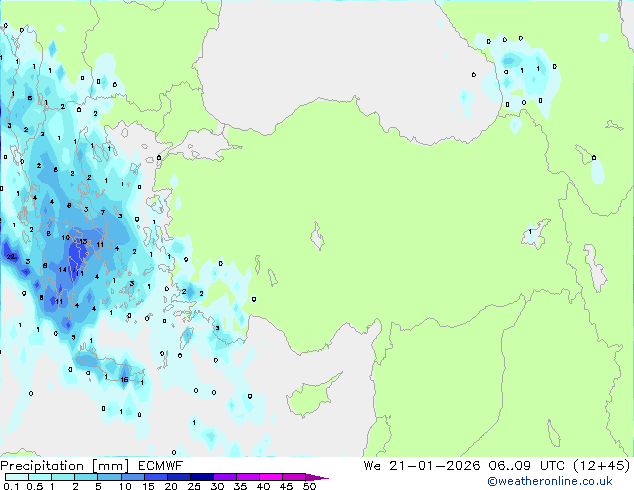Click the 20–25 mm legend color box
Screen dimensions: 634x490
[x=178, y=477]
